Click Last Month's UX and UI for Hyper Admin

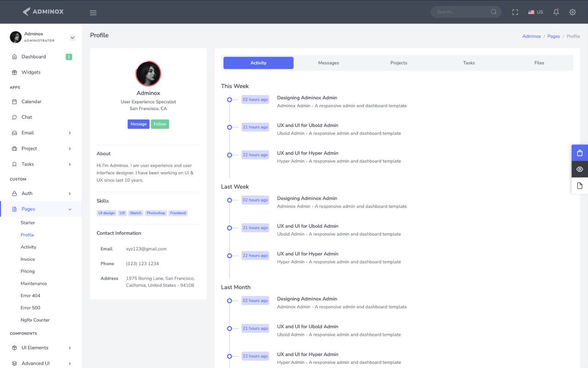click(x=307, y=355)
